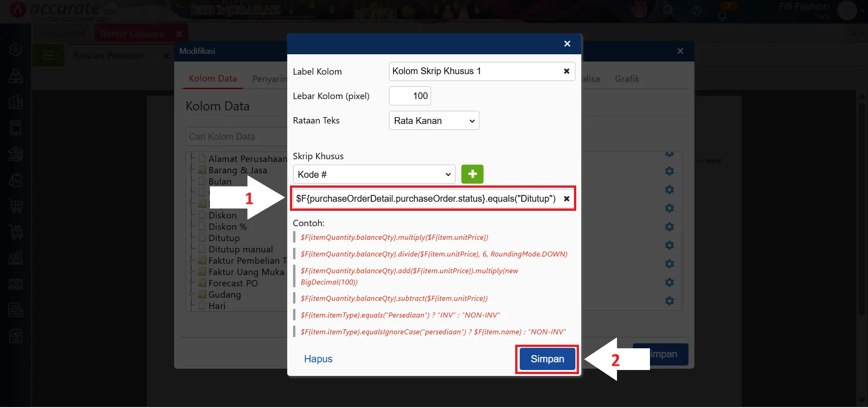Switch to the Grafik tab

click(x=627, y=79)
